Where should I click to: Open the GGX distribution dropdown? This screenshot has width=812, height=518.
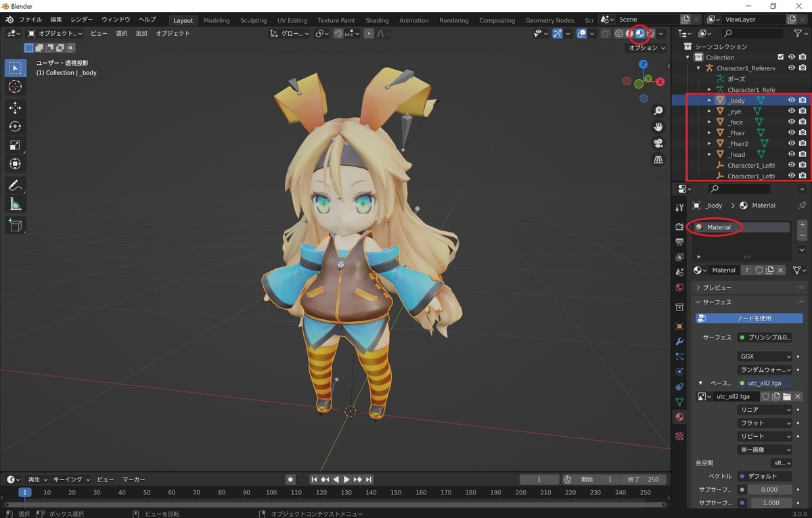pyautogui.click(x=765, y=356)
